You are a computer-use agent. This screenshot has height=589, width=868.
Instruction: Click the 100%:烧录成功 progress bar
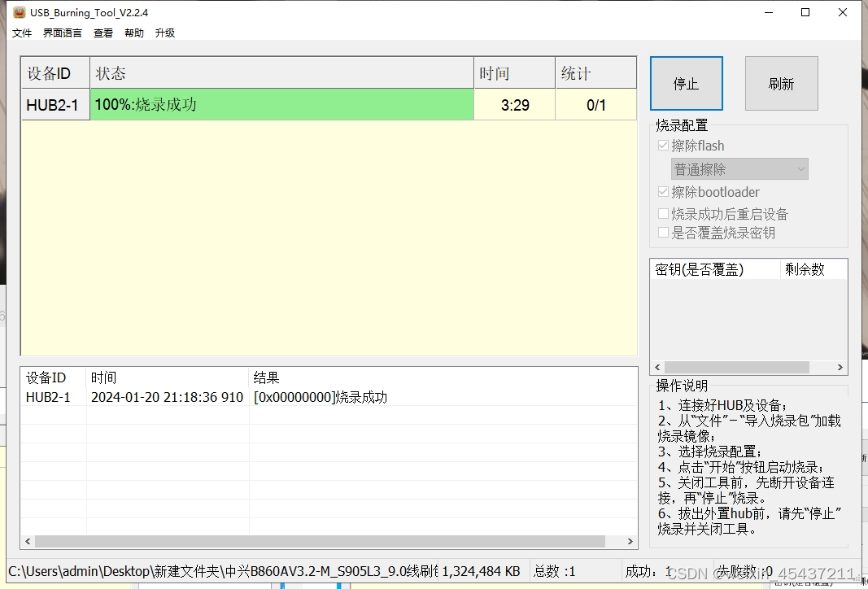pos(281,105)
